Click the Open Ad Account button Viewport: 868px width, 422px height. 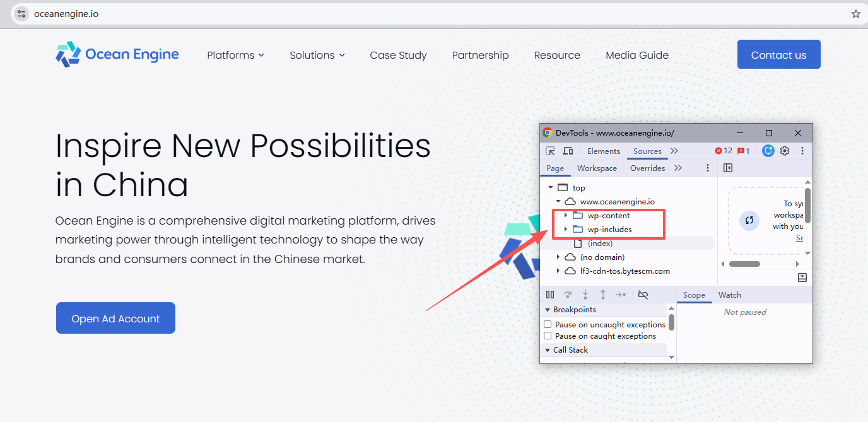click(x=115, y=318)
